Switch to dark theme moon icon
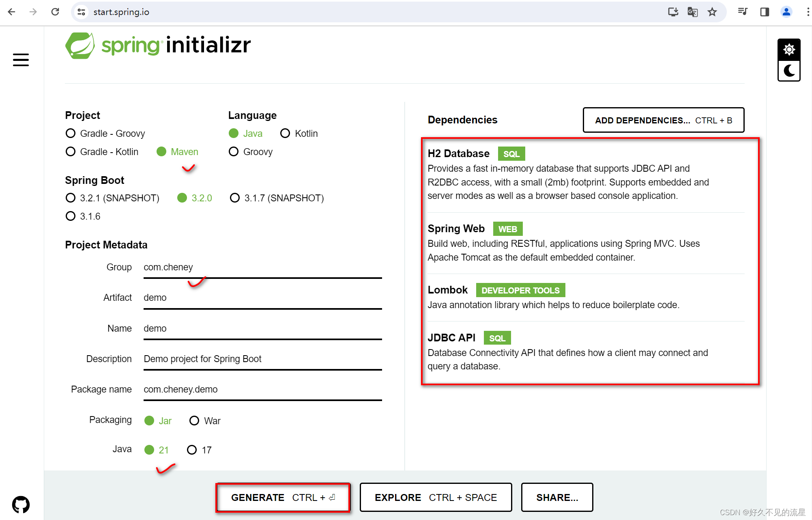Screen dimensions: 812x520 click(789, 71)
